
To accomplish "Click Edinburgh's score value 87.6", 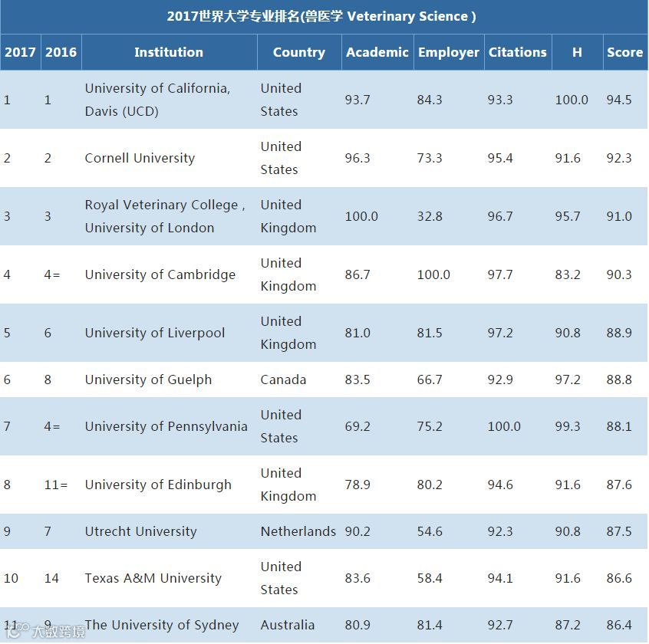I will point(619,485).
